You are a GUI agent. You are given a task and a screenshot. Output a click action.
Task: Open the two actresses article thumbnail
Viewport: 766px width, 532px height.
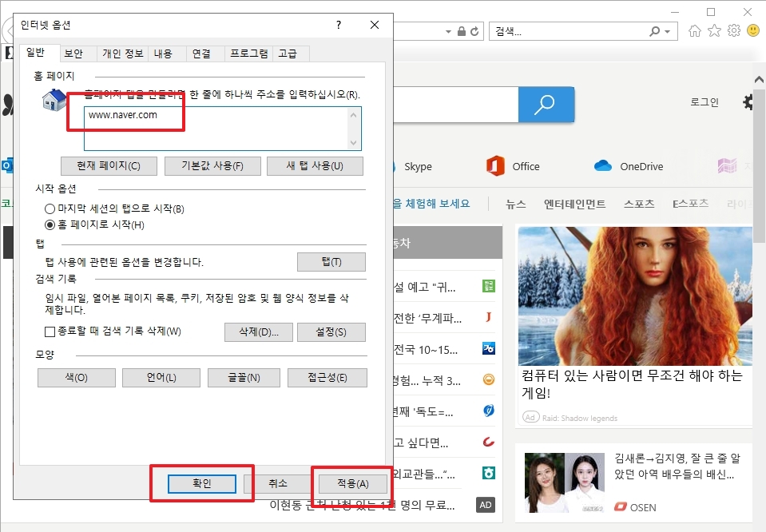click(565, 482)
